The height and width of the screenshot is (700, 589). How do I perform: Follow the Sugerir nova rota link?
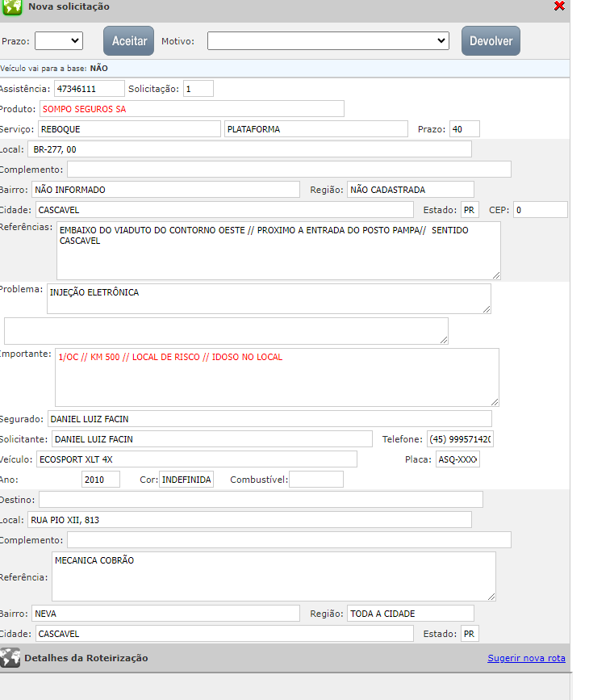[526, 658]
